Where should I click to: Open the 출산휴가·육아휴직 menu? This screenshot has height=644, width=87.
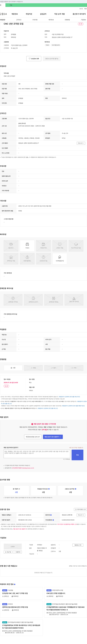79,14
